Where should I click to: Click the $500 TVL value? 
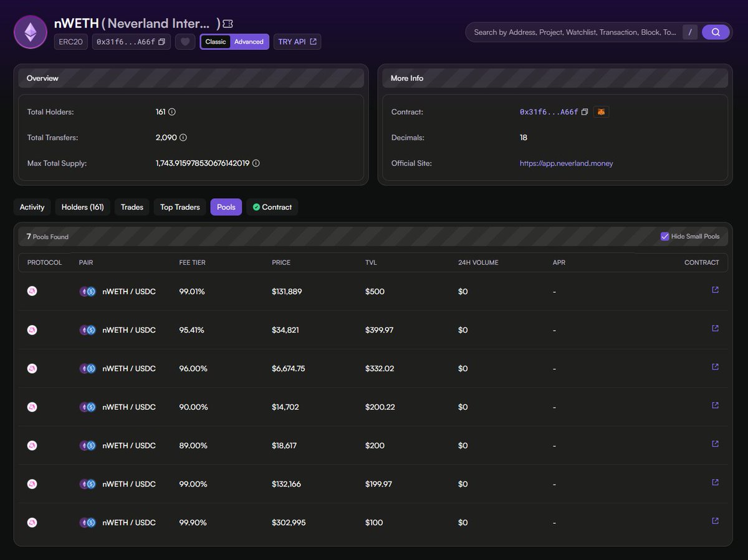(x=375, y=292)
